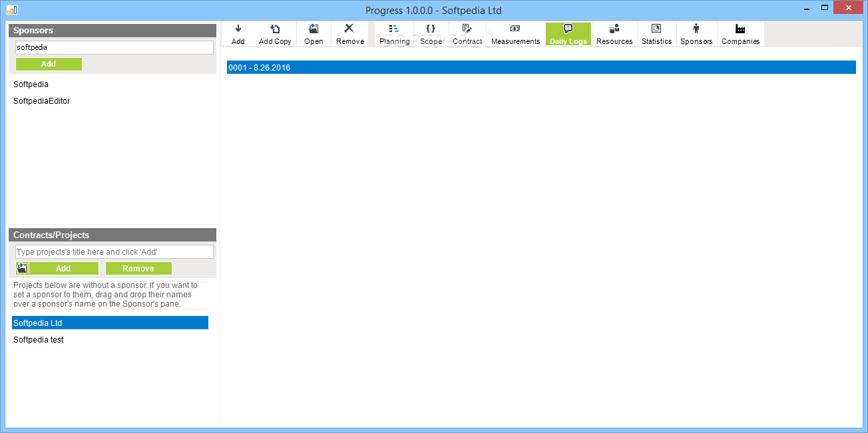The width and height of the screenshot is (868, 433).
Task: Click the Add Copy toolbar icon
Action: [x=275, y=34]
